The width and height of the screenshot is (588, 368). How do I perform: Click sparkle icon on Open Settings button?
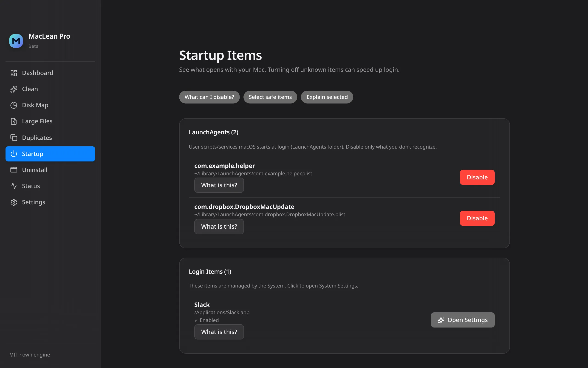(x=441, y=320)
